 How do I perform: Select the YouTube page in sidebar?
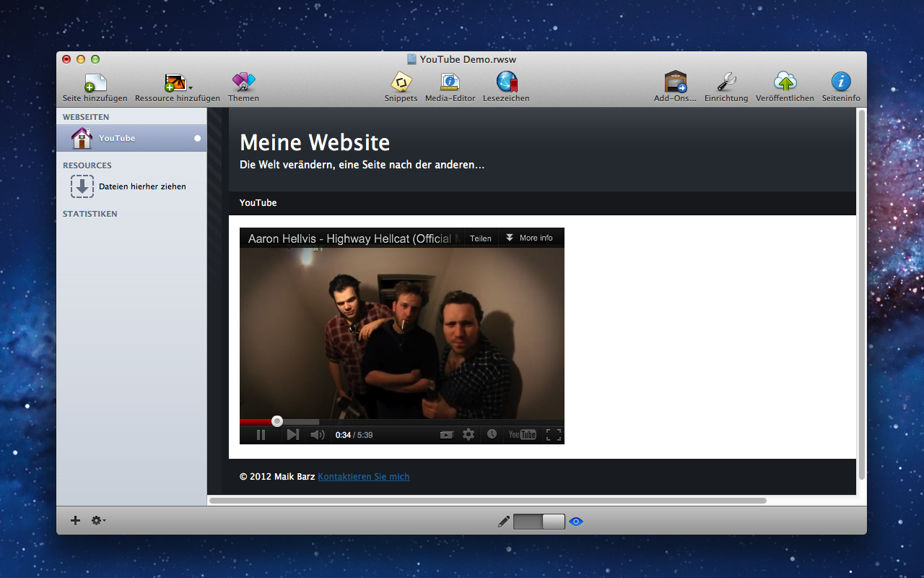(131, 138)
